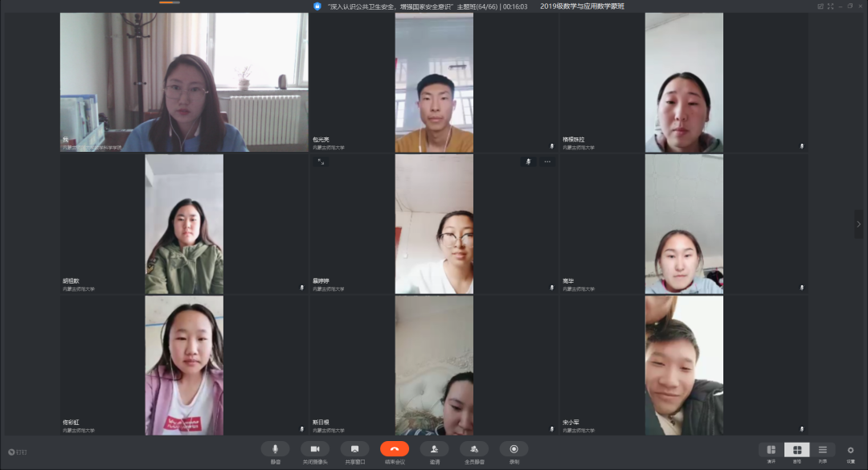Click the expand icon on center video tile
Viewport: 868px width, 470px height.
321,161
